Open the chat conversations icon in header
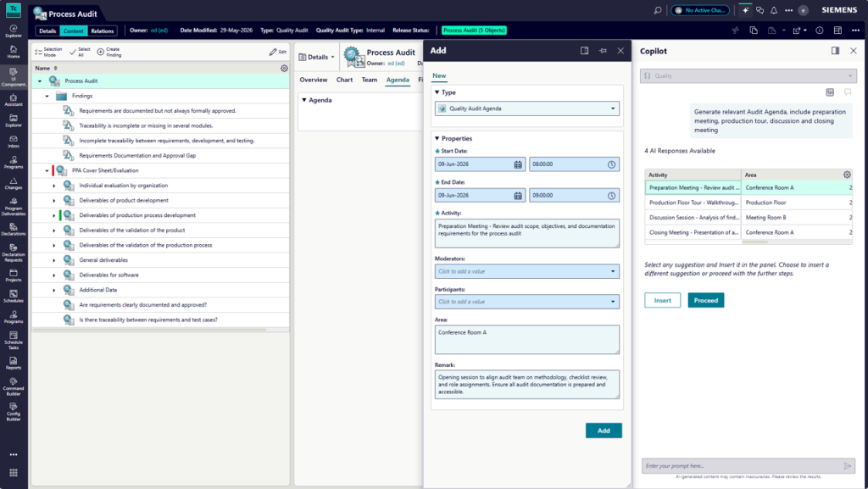The image size is (868, 489). (759, 10)
